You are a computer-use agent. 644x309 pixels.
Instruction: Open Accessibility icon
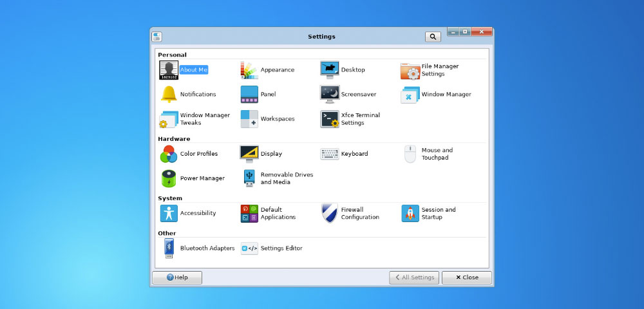click(169, 213)
